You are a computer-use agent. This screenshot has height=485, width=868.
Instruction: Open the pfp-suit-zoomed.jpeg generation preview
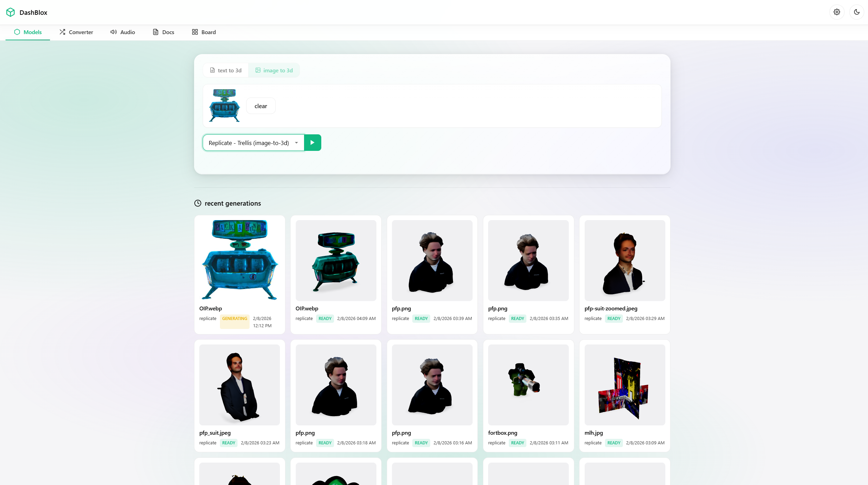(x=624, y=260)
